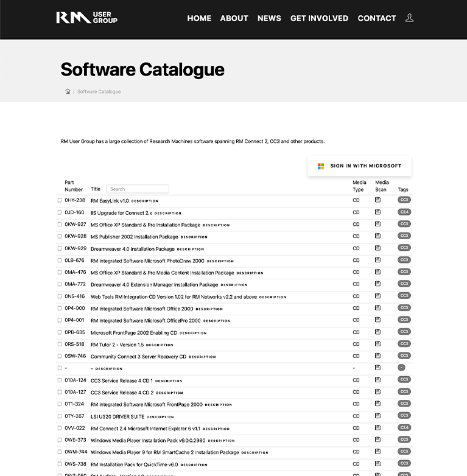Click the CC3 tag on RM EasyLink row
467x476 pixels.
tap(404, 200)
